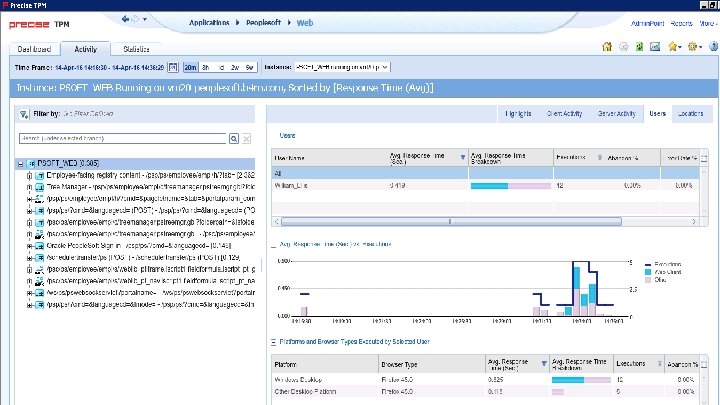Click the Users table horizontal scrollbar
The height and width of the screenshot is (405, 720).
[451, 221]
